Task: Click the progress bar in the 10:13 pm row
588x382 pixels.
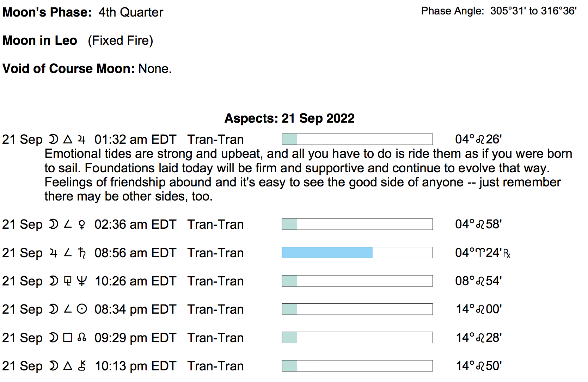Action: click(357, 366)
